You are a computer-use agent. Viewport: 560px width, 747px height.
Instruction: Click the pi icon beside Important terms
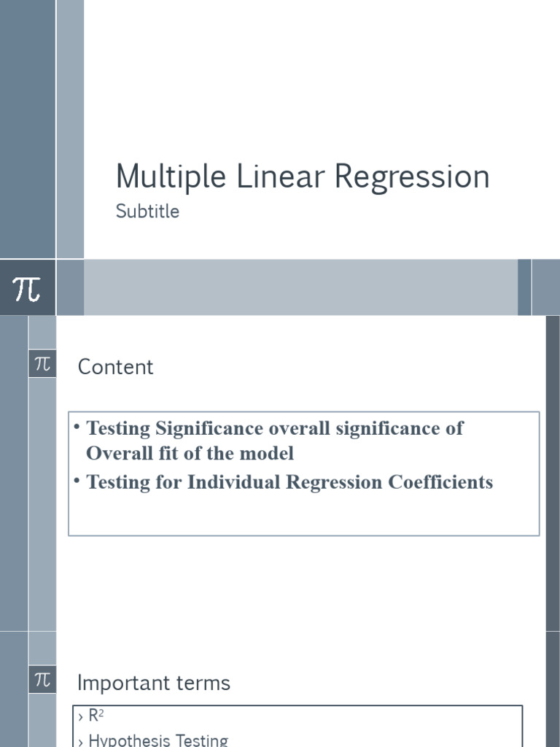pyautogui.click(x=42, y=680)
